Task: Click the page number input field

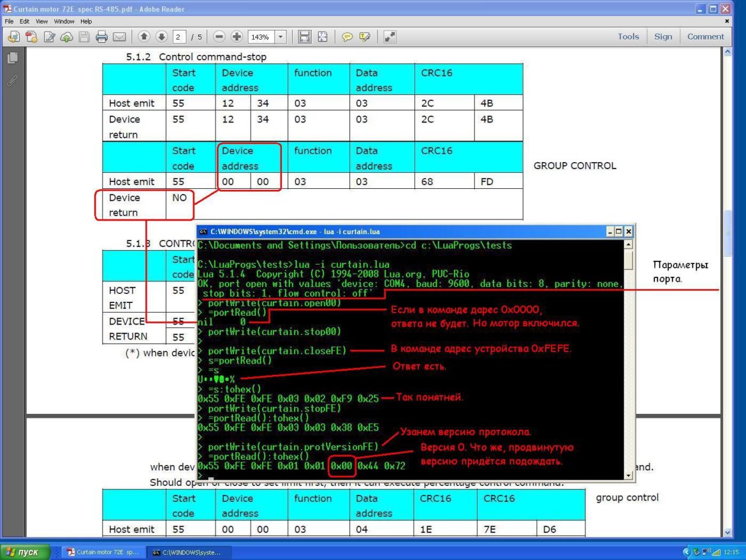Action: pyautogui.click(x=179, y=36)
